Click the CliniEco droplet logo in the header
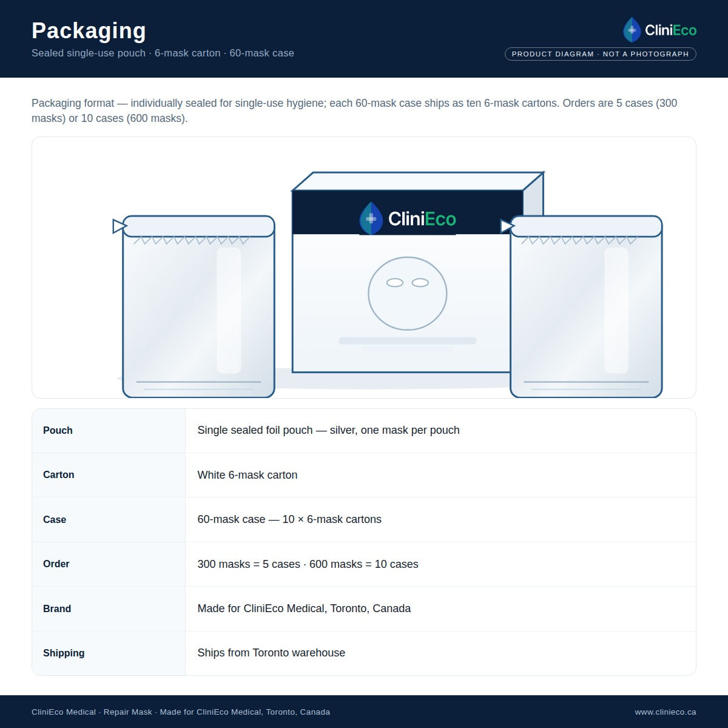The image size is (728, 728). coord(632,30)
